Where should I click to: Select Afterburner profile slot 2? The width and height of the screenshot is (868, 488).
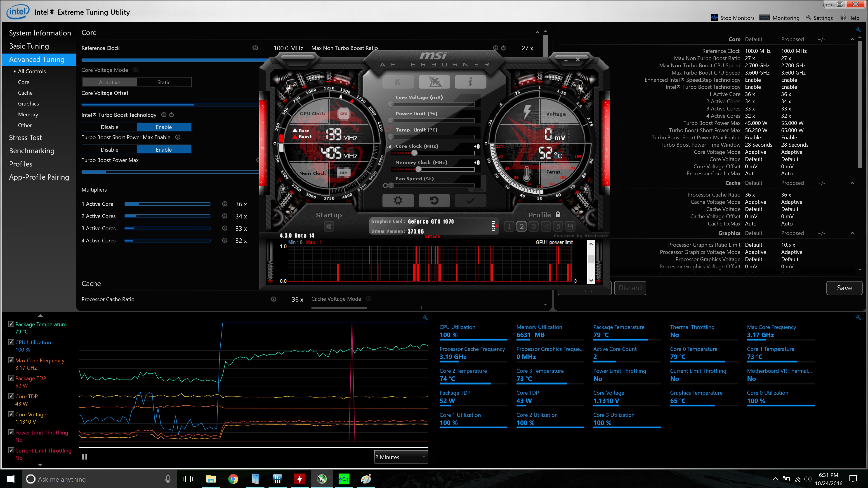coord(521,226)
